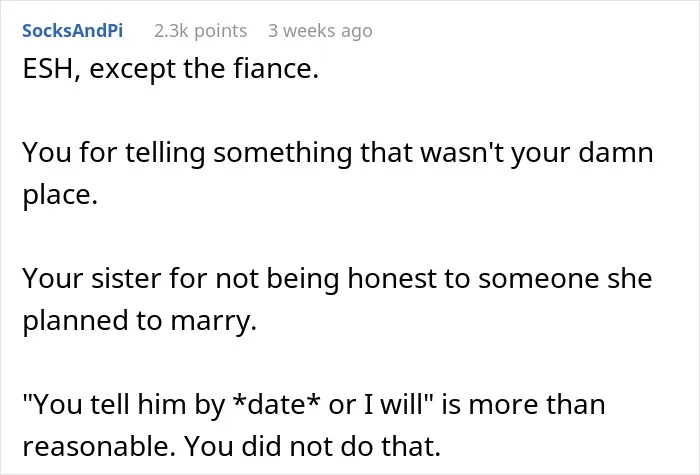Click the quoted "You tell him by" text
This screenshot has width=700, height=475.
point(124,404)
